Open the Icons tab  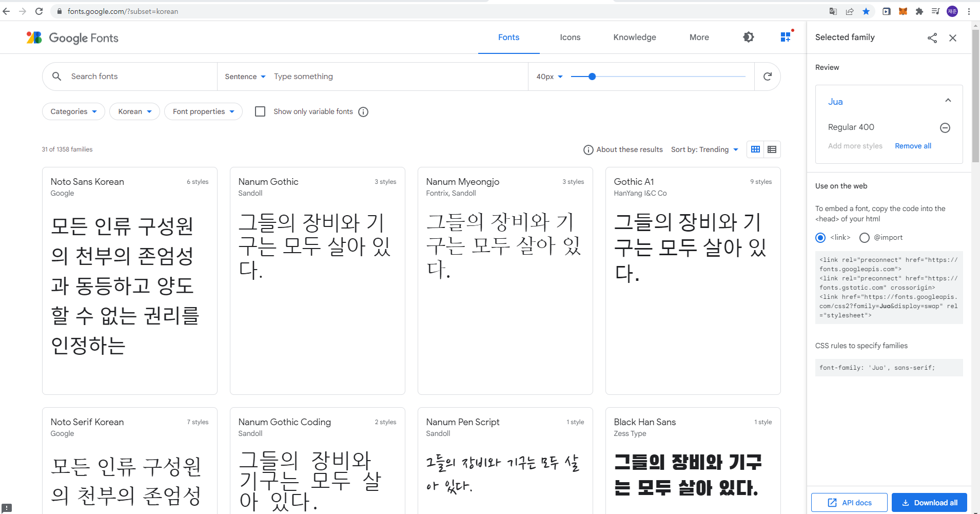coord(570,37)
